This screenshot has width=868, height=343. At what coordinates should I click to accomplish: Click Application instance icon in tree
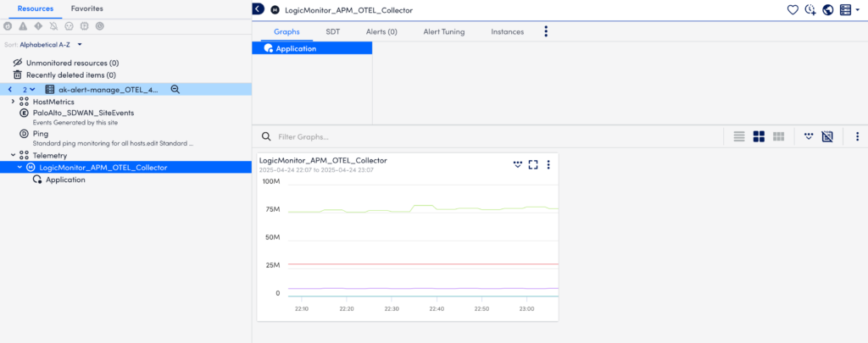pos(37,180)
